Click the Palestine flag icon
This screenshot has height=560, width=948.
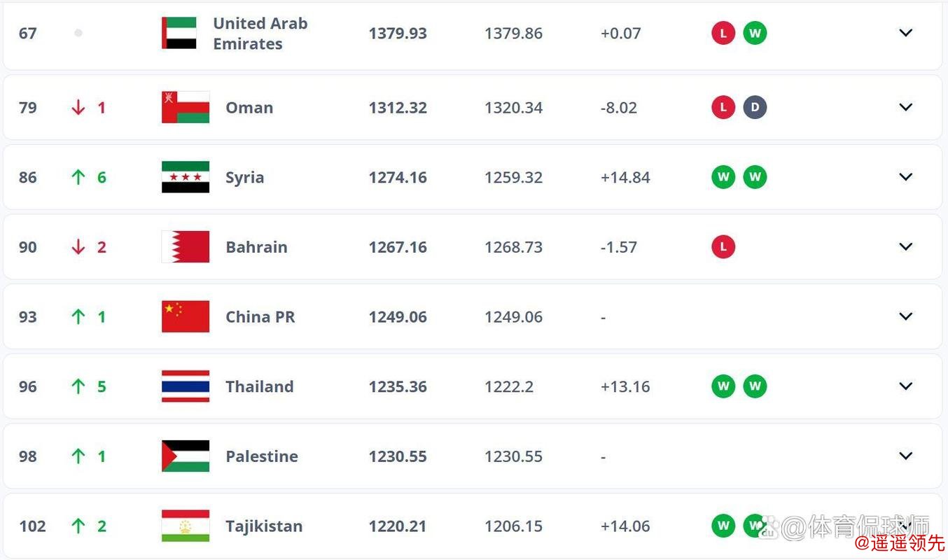click(186, 456)
